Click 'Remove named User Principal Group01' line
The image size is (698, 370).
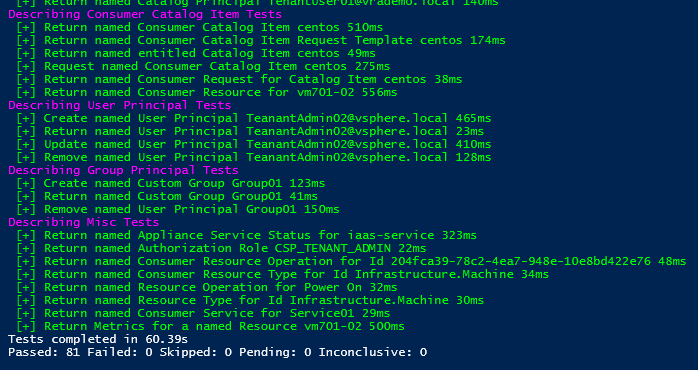click(178, 209)
